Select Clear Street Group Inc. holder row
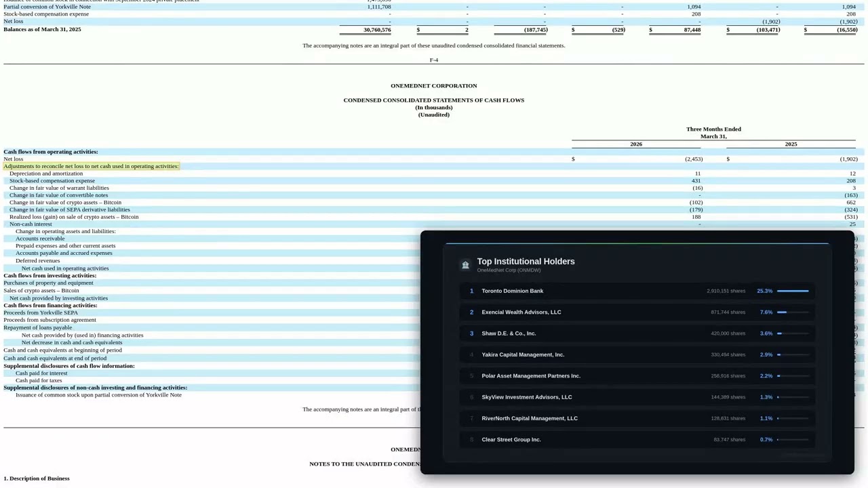This screenshot has width=868, height=488. [x=637, y=440]
